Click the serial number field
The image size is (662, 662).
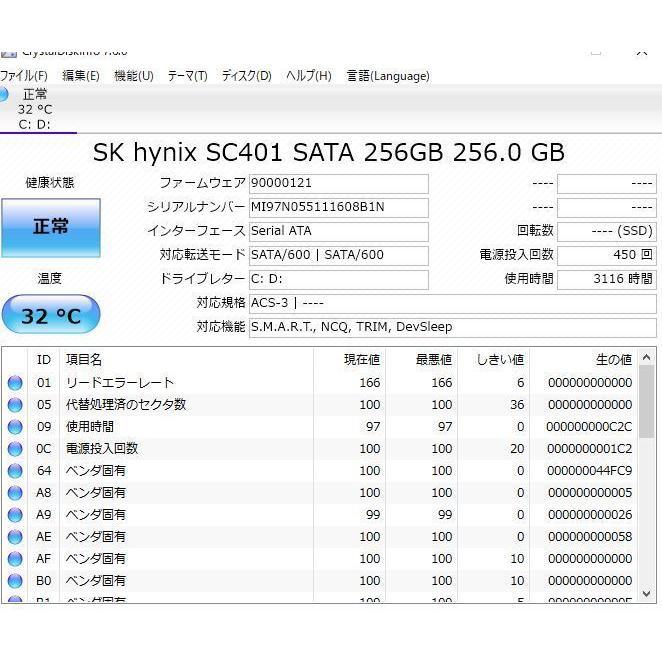point(339,207)
